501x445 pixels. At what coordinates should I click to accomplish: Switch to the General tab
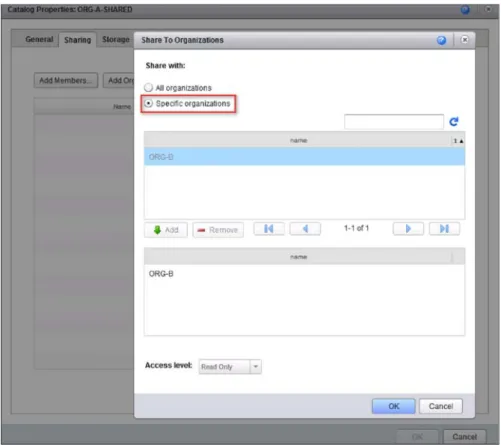point(39,39)
